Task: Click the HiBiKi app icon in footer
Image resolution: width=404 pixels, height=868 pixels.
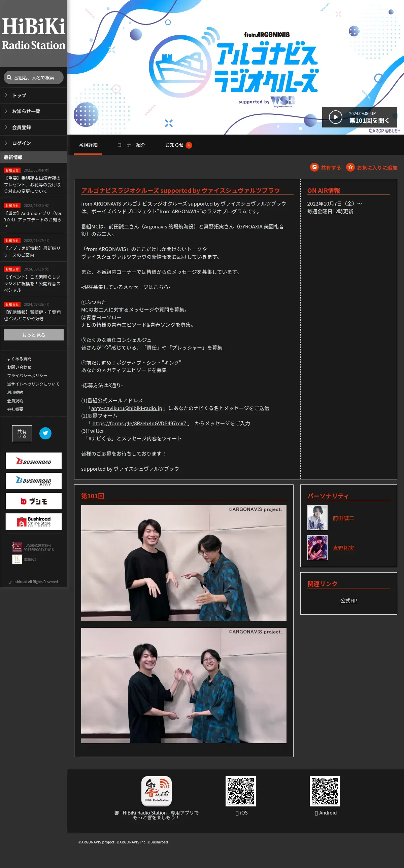Action: pyautogui.click(x=157, y=791)
